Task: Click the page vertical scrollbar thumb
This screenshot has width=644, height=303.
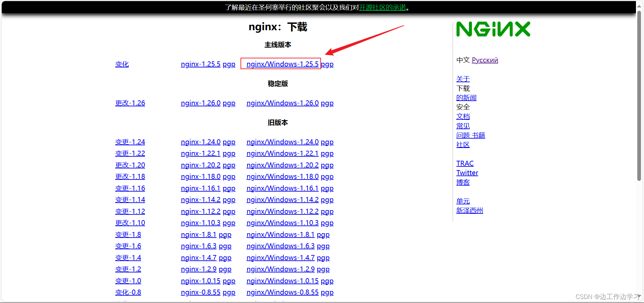Action: [639, 96]
